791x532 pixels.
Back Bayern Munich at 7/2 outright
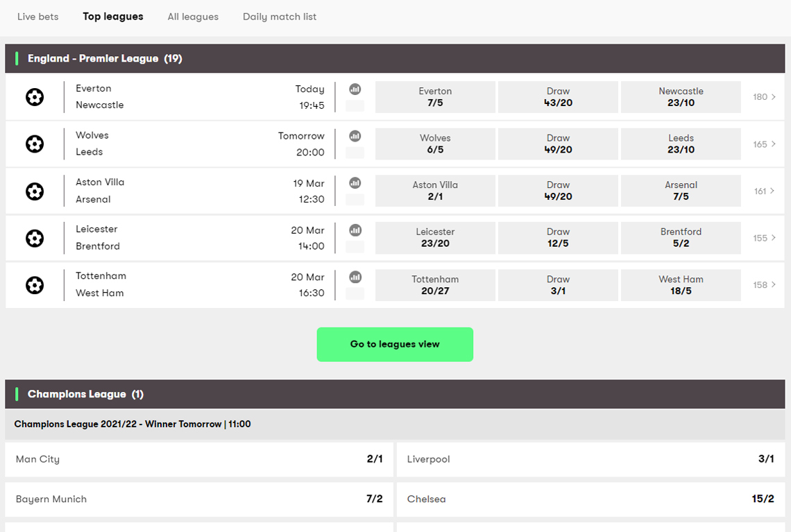tap(199, 499)
